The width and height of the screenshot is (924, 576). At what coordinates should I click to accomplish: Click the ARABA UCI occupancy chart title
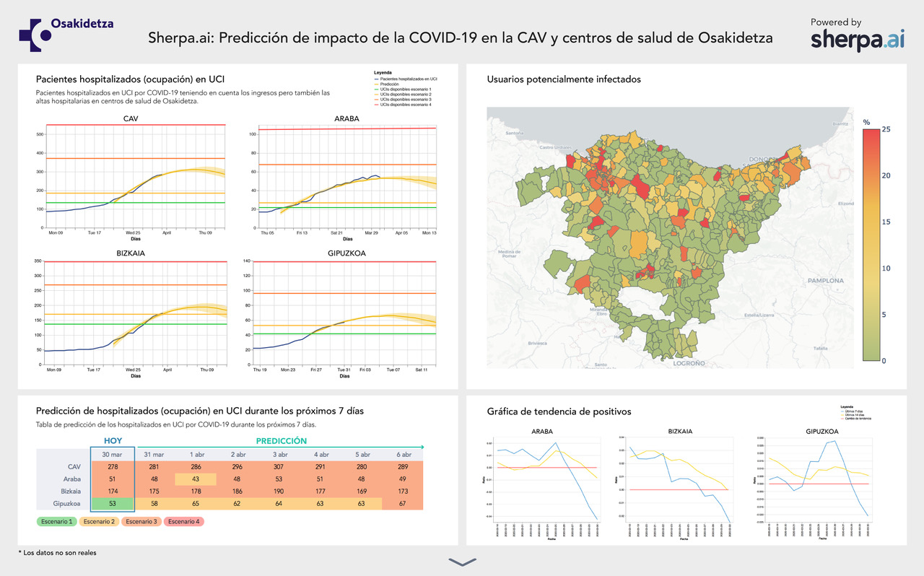click(348, 118)
